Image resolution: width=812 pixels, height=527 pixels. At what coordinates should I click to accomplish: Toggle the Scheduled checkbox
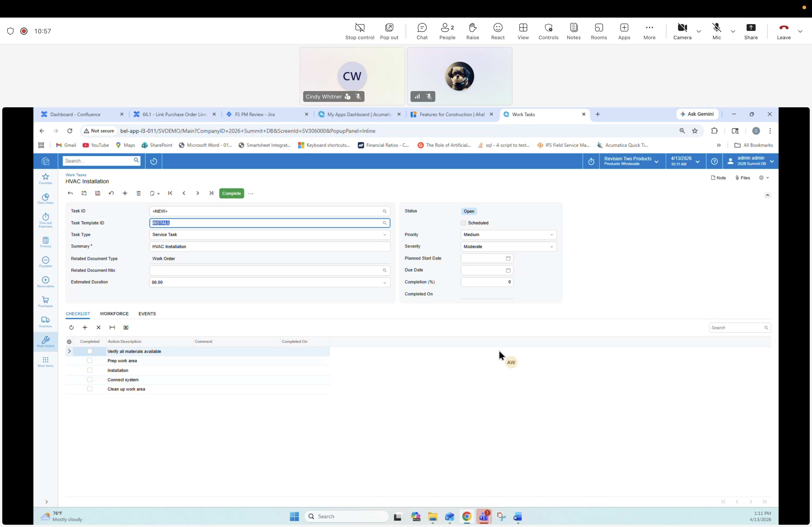463,223
